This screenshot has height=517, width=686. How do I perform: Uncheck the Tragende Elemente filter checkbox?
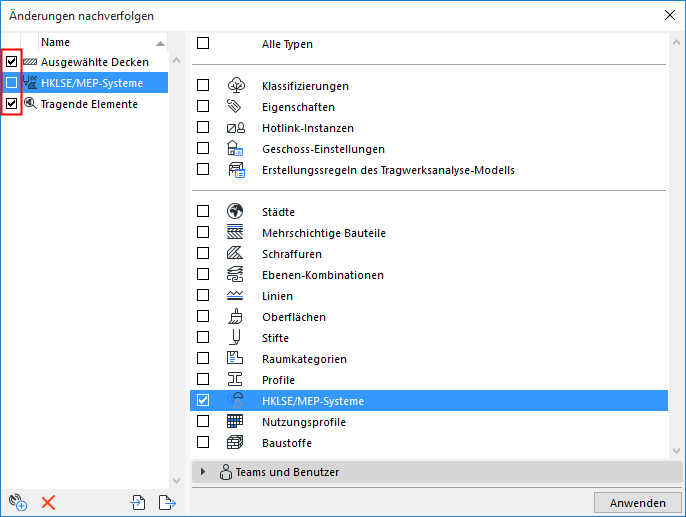pos(11,104)
